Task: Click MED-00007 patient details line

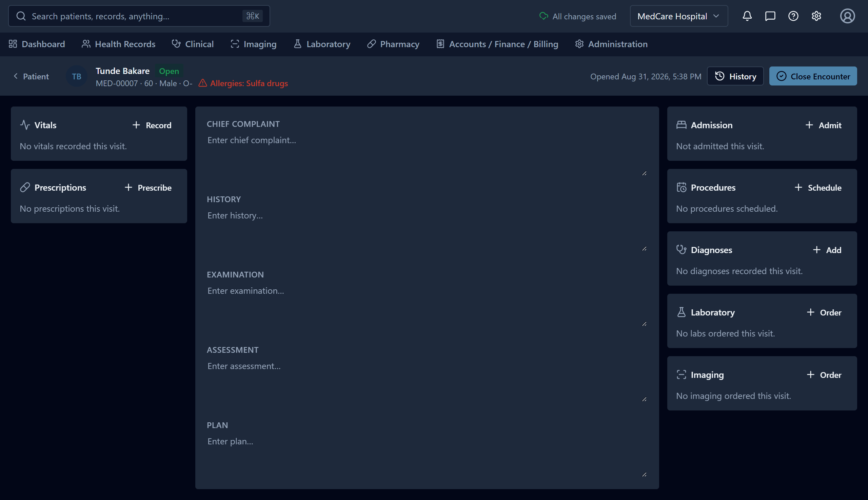Action: [x=144, y=83]
